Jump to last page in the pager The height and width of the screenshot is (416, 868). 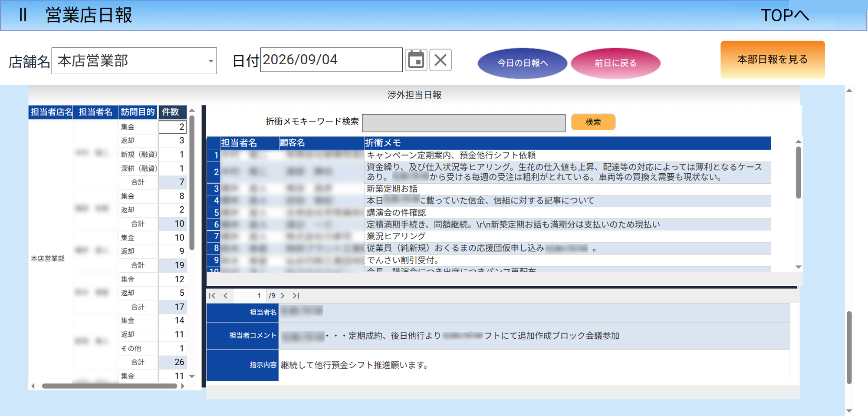pyautogui.click(x=296, y=296)
